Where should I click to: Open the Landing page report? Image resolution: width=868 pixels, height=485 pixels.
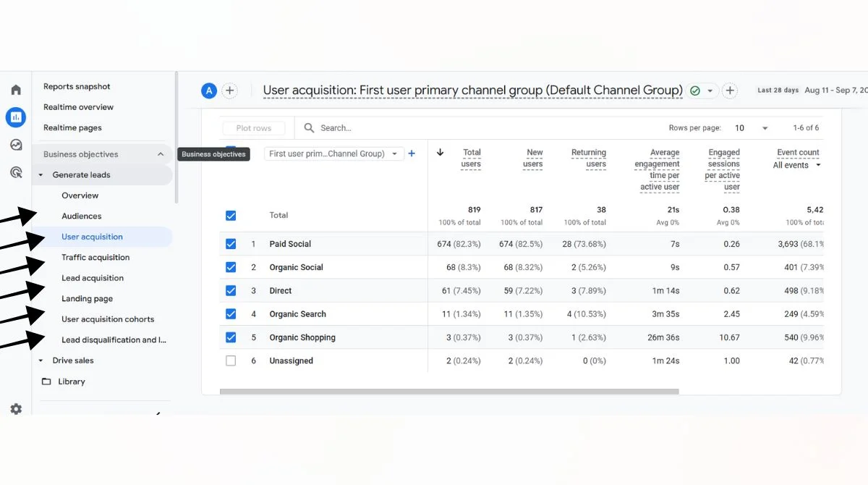coord(88,299)
